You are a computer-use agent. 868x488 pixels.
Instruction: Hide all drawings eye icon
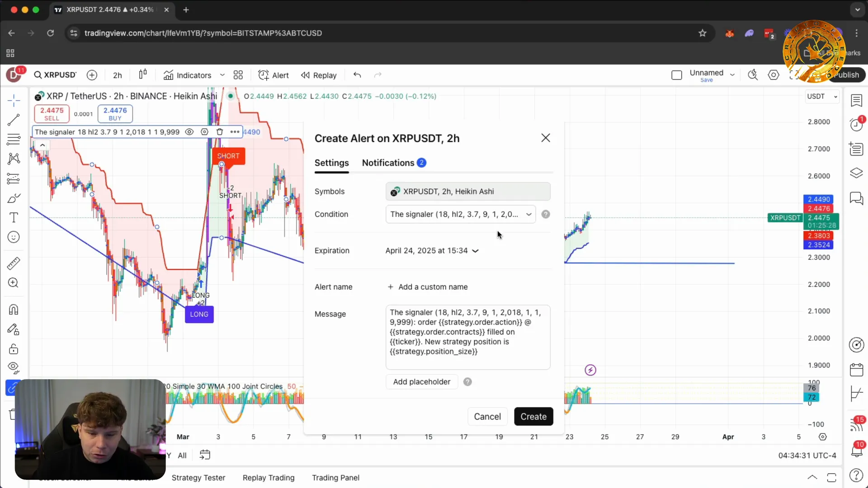(x=14, y=368)
